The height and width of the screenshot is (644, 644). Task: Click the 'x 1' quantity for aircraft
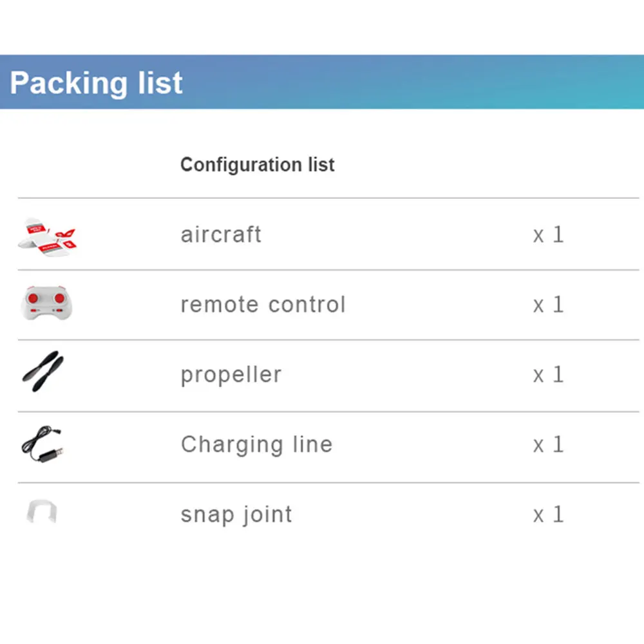coord(548,235)
